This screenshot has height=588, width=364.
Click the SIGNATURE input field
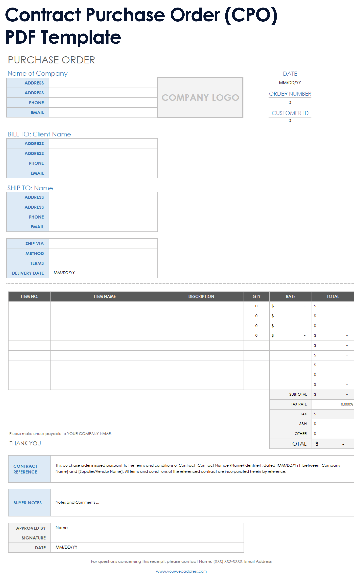[147, 538]
